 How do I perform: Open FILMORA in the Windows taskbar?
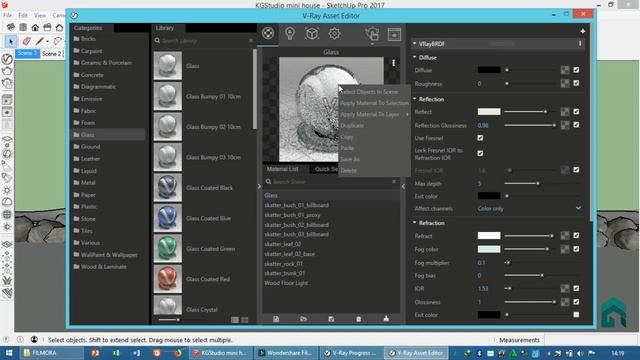pos(51,353)
